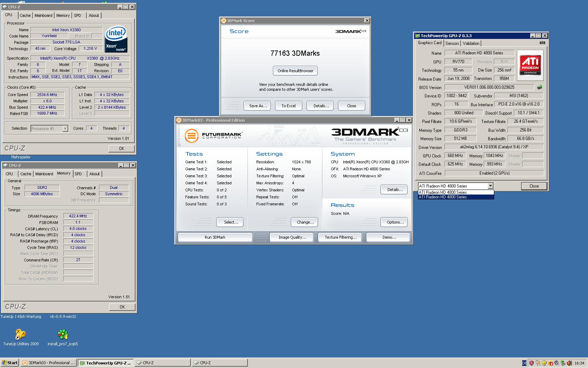Switch to the Sensors tab in GPU-Z
This screenshot has width=588, height=368.
452,43
